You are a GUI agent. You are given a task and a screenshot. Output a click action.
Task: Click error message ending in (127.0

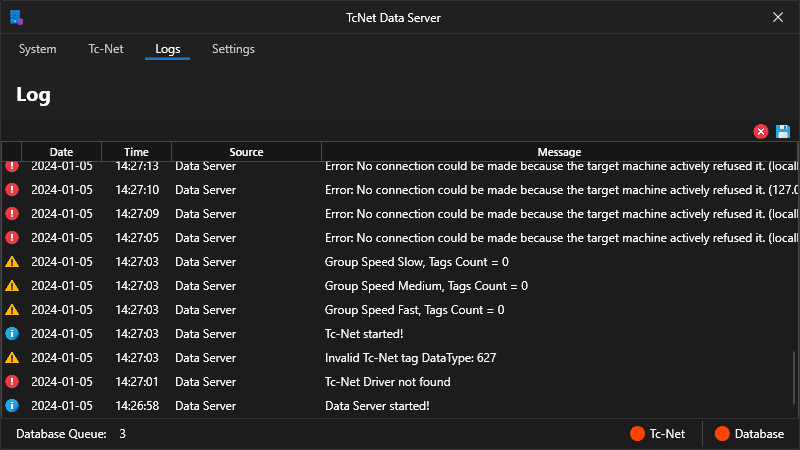point(561,190)
